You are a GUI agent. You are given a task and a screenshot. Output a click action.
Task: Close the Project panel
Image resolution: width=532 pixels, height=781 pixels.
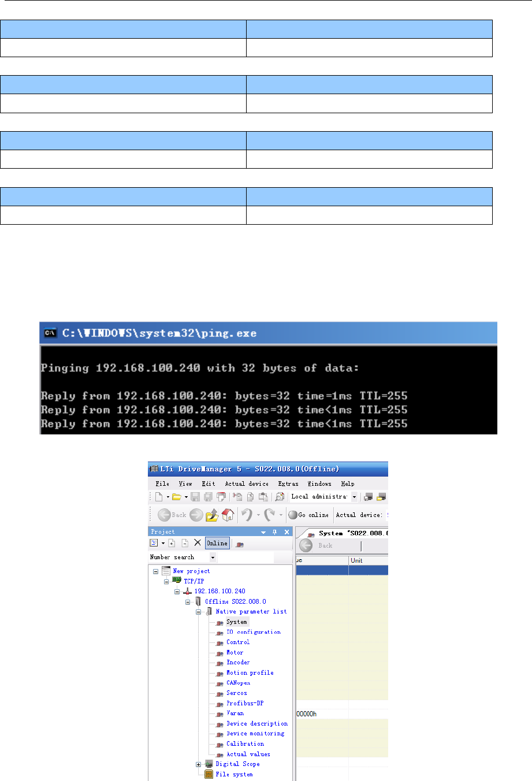(287, 532)
